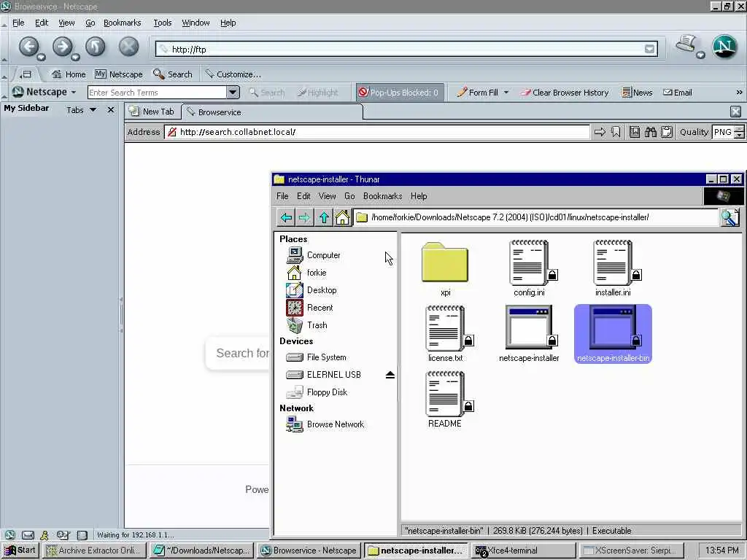The width and height of the screenshot is (747, 560).
Task: Eject the ELERNEL USB device
Action: [390, 375]
